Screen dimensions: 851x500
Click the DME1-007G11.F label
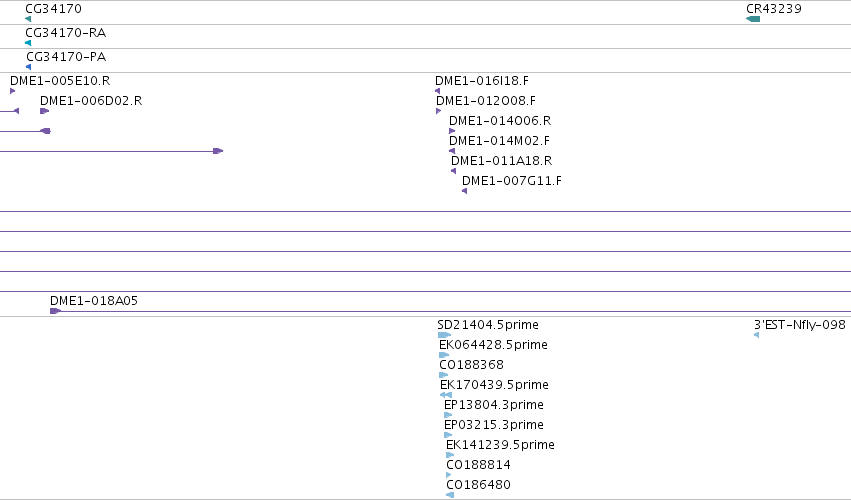512,181
